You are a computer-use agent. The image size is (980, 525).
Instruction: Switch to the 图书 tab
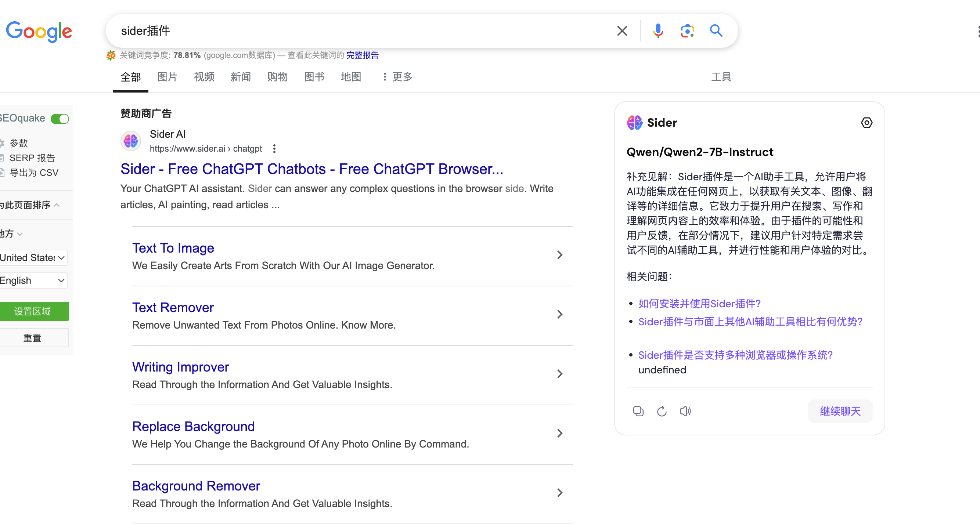point(314,77)
